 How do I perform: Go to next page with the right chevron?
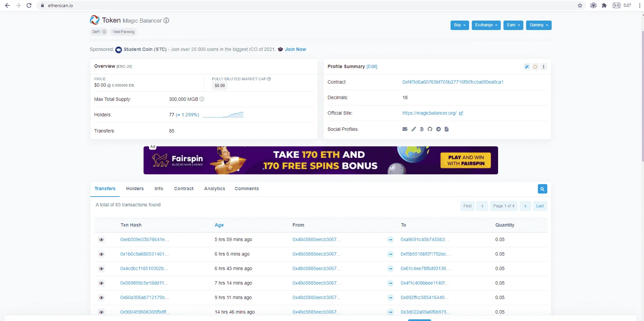point(525,206)
